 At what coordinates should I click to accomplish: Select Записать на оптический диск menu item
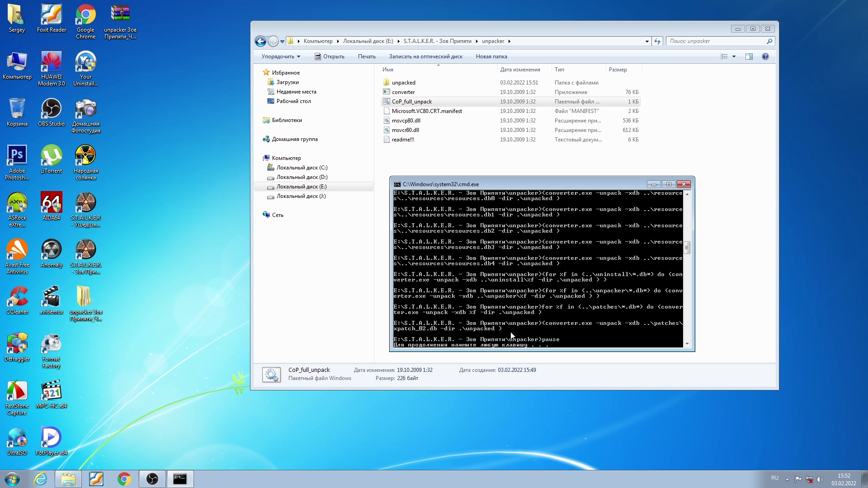coord(425,56)
